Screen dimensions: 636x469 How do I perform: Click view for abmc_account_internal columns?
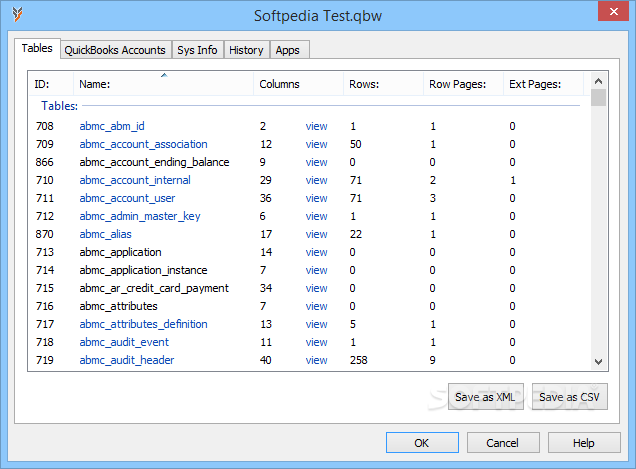[x=316, y=180]
